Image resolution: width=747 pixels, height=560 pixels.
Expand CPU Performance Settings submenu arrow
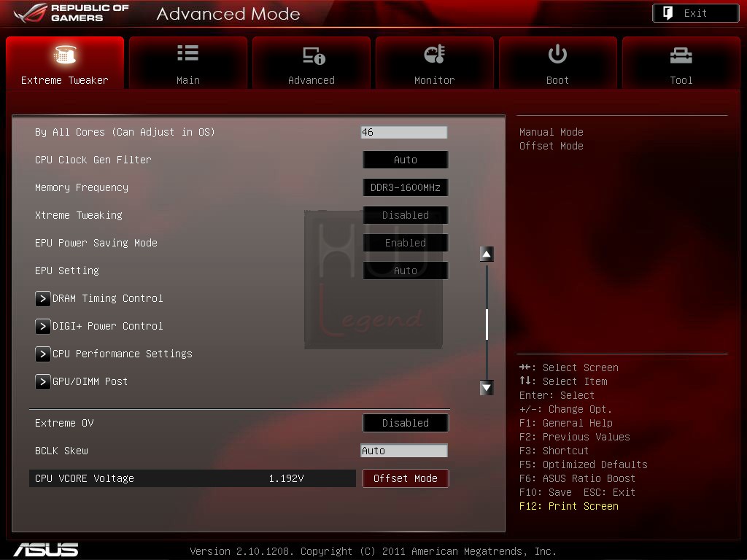coord(43,354)
